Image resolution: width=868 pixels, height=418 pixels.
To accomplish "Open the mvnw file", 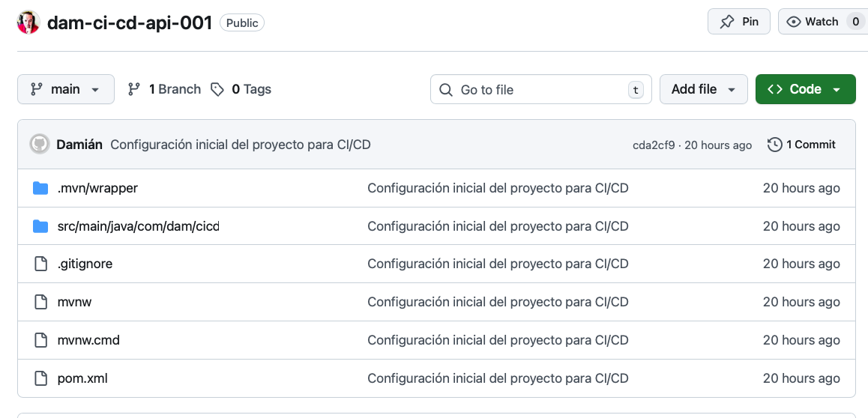I will (x=74, y=302).
